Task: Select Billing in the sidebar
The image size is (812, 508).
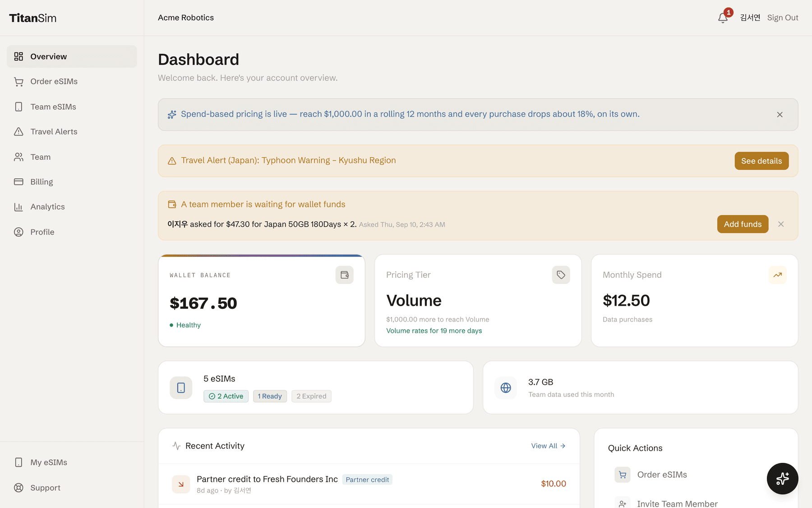Action: (x=72, y=182)
